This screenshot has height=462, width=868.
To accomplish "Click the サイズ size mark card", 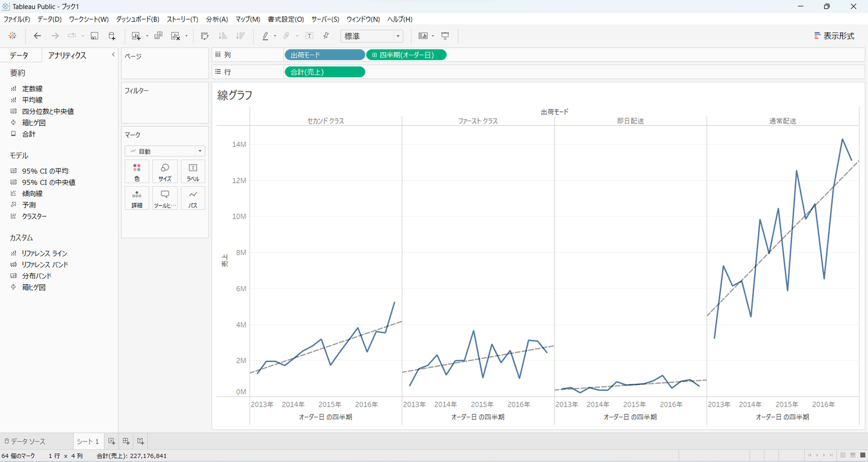I will point(165,171).
